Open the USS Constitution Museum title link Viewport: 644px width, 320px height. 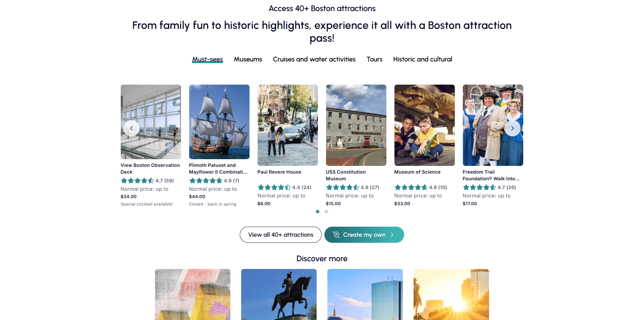click(x=345, y=175)
